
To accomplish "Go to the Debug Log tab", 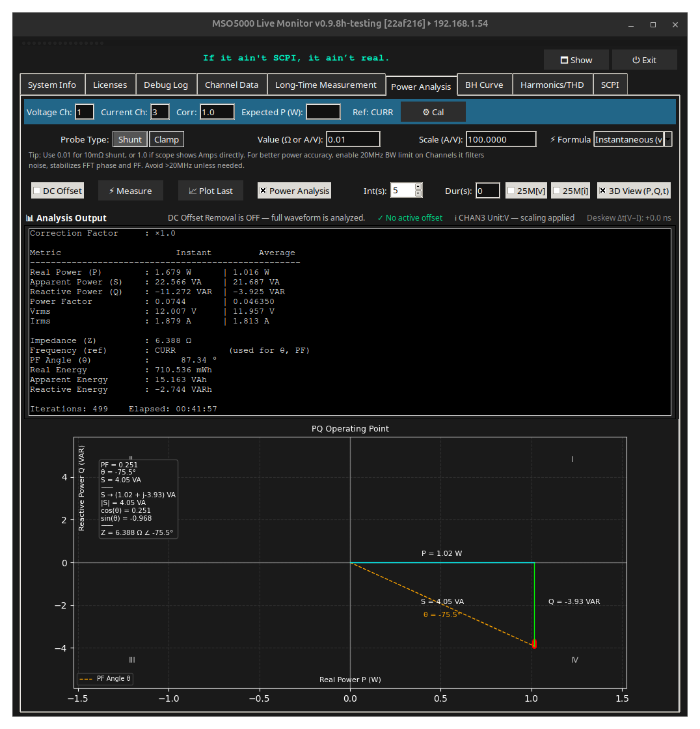I will point(165,85).
